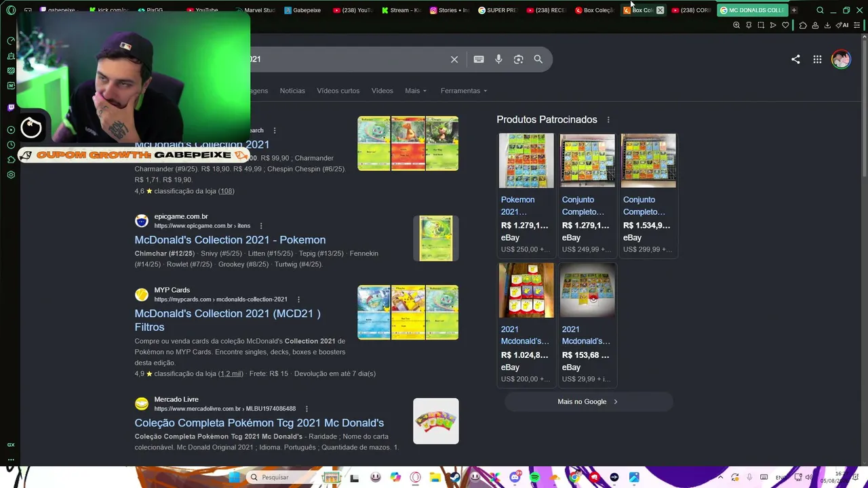Select the MC DONALDS COLL browser tab
868x488 pixels.
pyautogui.click(x=751, y=10)
